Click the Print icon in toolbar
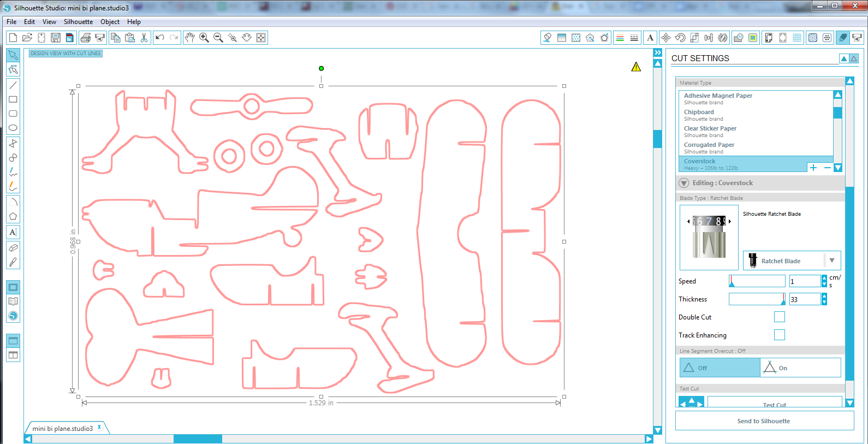Image resolution: width=868 pixels, height=444 pixels. coord(86,38)
